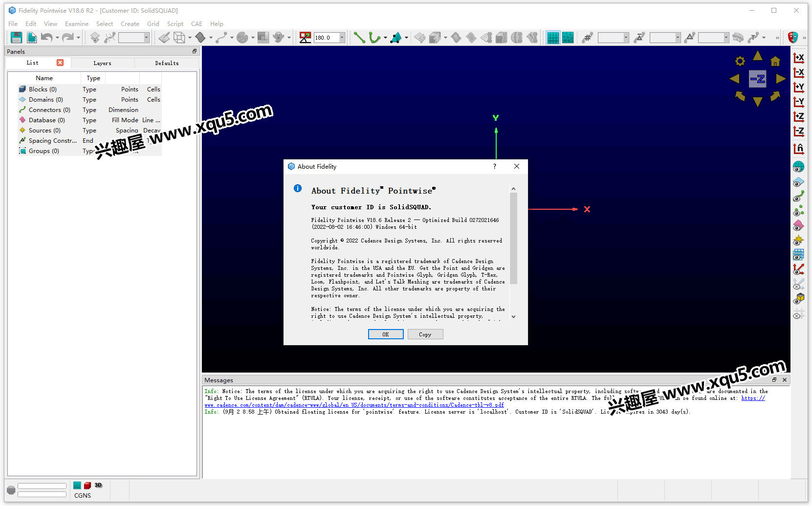Screen dimensions: 812x506
Task: Open dropdown arrow beside Redo
Action: click(x=78, y=38)
